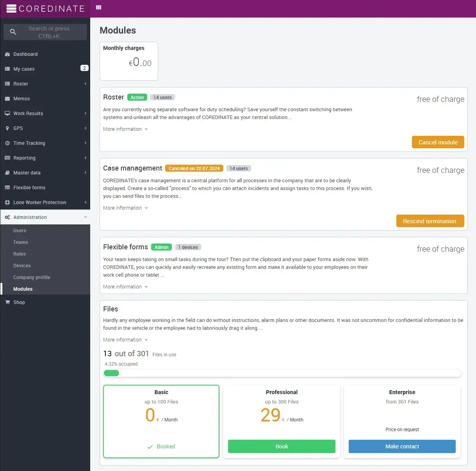The width and height of the screenshot is (476, 471).
Task: Click Cancel module for the Roster
Action: coord(438,142)
